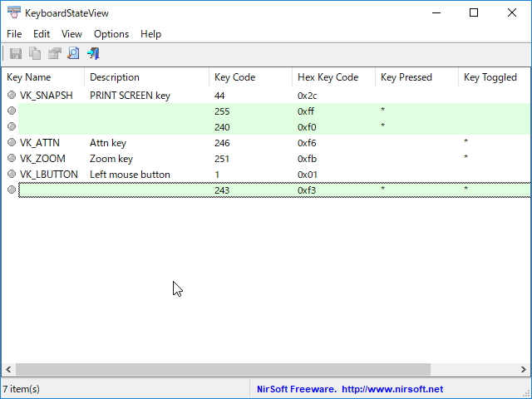Click the Attn key description
The width and height of the screenshot is (532, 399).
click(x=108, y=143)
